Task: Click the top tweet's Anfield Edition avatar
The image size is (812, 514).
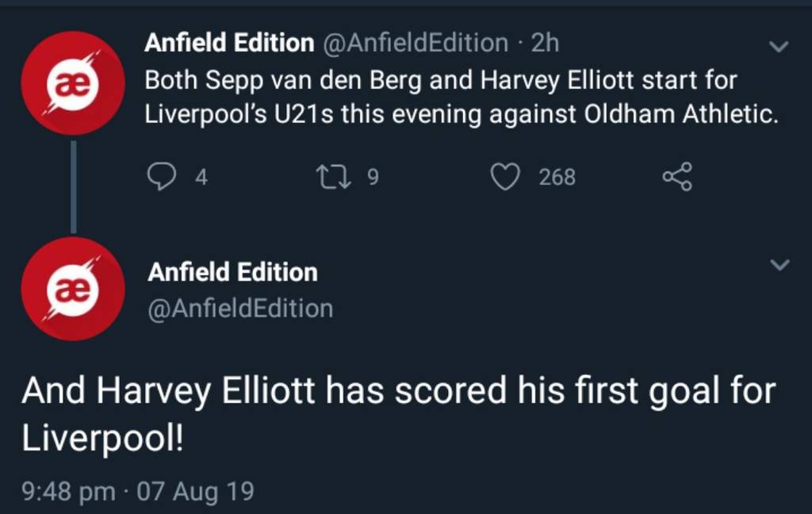Action: 72,82
